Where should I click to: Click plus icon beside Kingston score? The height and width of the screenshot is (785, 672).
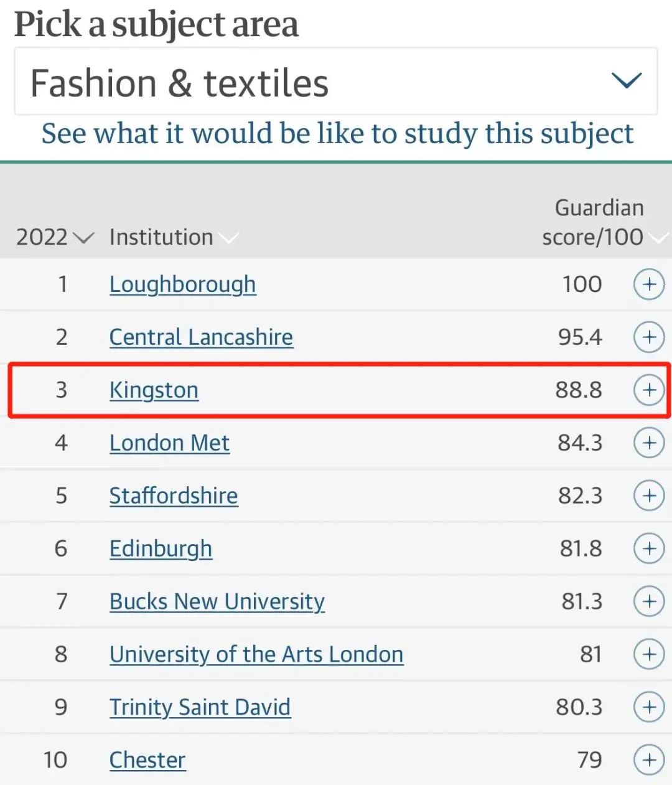pos(649,390)
